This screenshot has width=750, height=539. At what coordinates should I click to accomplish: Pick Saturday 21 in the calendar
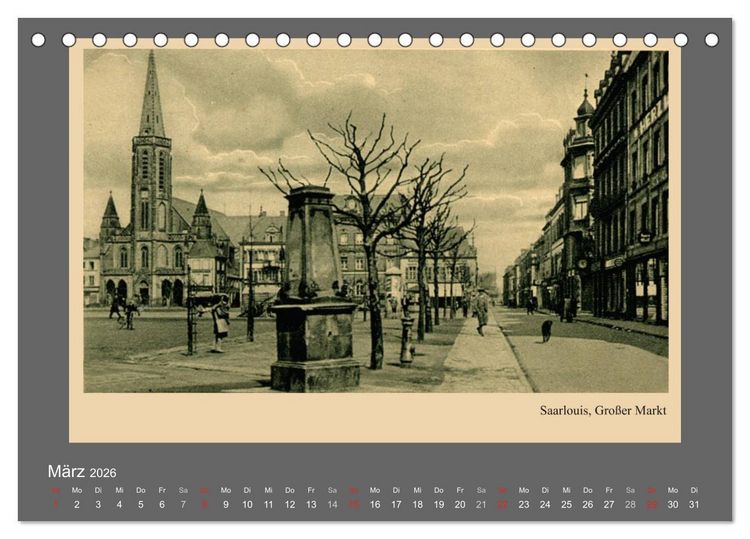coord(481,505)
